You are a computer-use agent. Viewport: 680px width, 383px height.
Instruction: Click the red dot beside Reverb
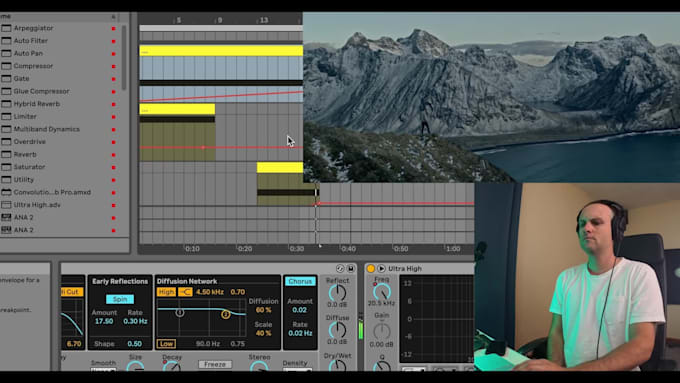click(114, 155)
